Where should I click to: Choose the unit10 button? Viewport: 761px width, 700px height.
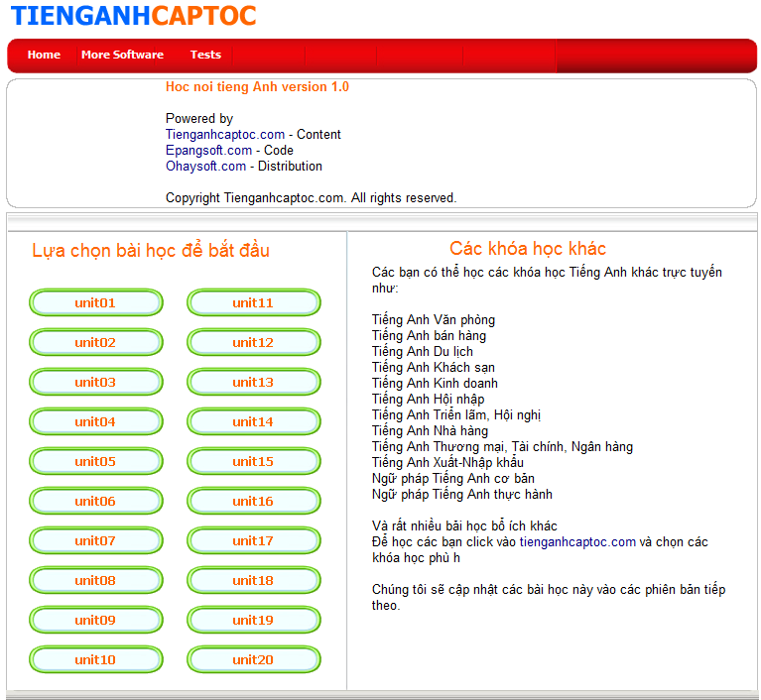95,660
